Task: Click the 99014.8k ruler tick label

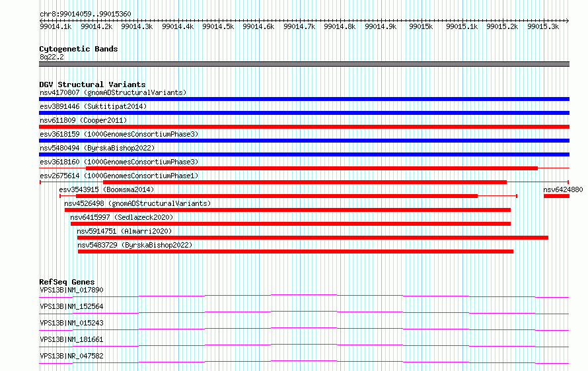Action: coord(340,26)
